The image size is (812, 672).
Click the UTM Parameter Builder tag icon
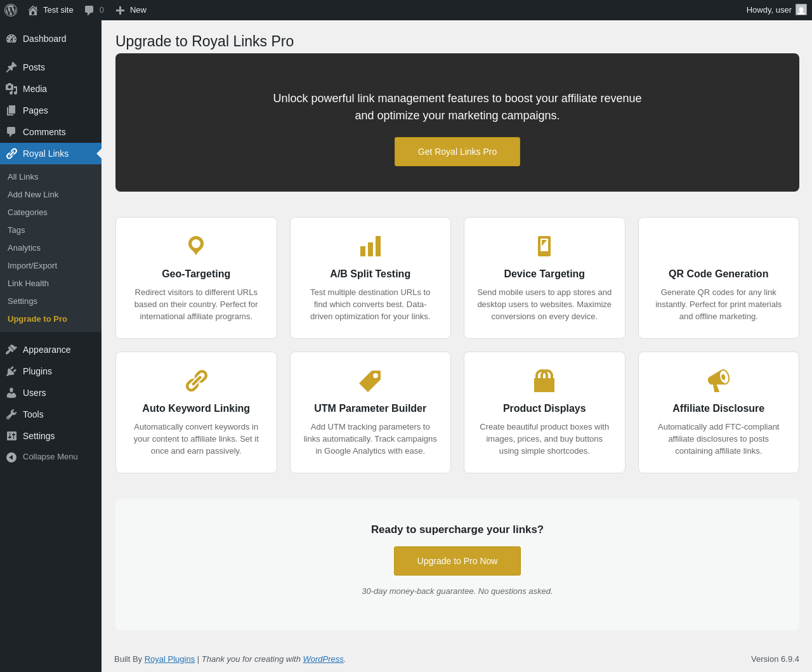pos(370,381)
